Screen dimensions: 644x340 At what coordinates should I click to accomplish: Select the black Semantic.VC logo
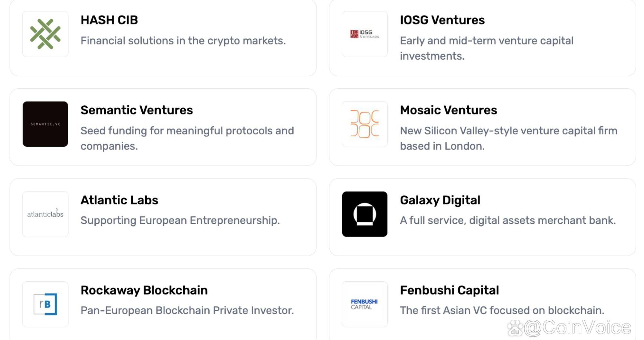[x=45, y=124]
